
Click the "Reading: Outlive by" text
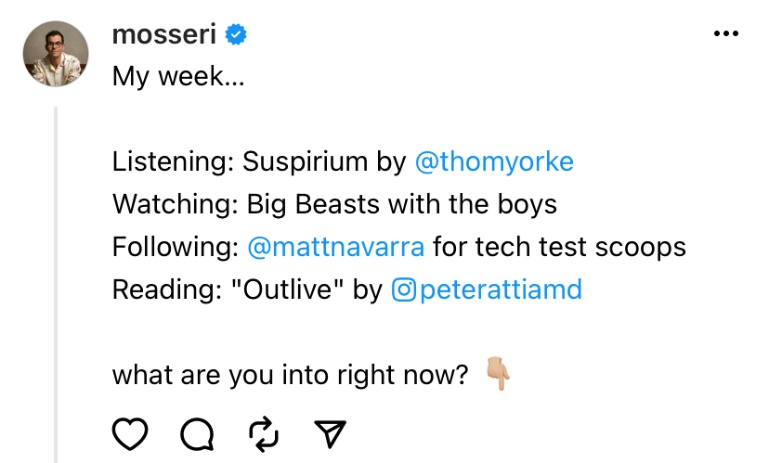(x=247, y=290)
